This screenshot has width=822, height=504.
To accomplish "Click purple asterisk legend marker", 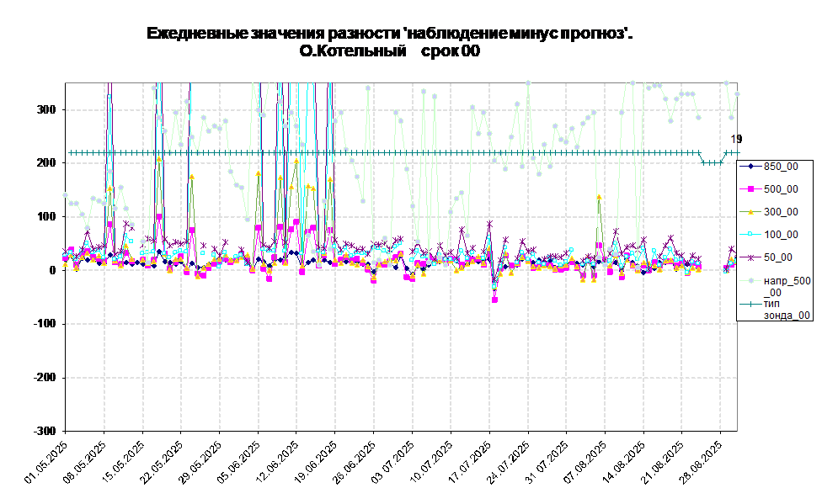I will (750, 257).
